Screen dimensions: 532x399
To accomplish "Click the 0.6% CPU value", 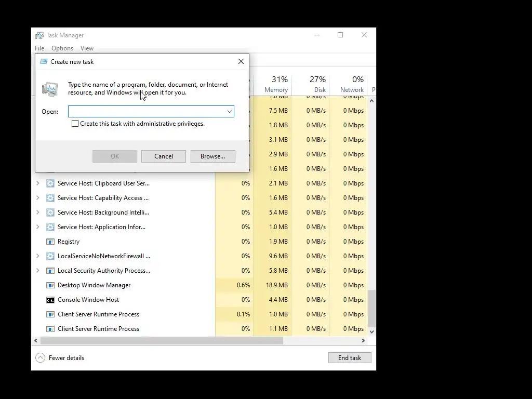I will pos(243,285).
